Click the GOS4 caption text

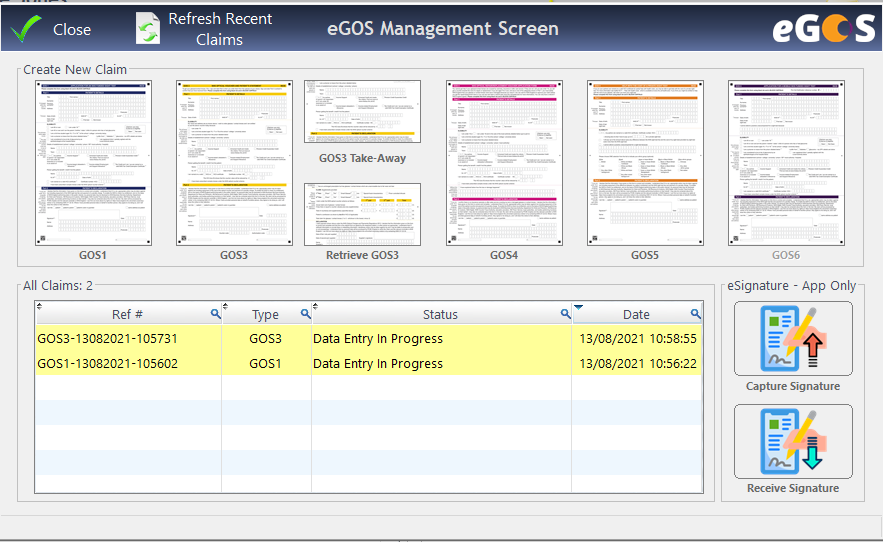pyautogui.click(x=504, y=255)
